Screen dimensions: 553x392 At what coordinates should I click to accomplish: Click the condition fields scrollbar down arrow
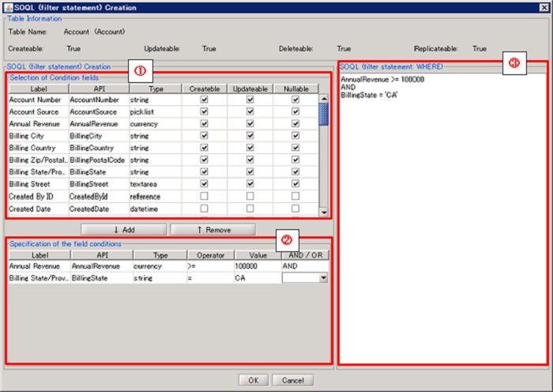323,212
